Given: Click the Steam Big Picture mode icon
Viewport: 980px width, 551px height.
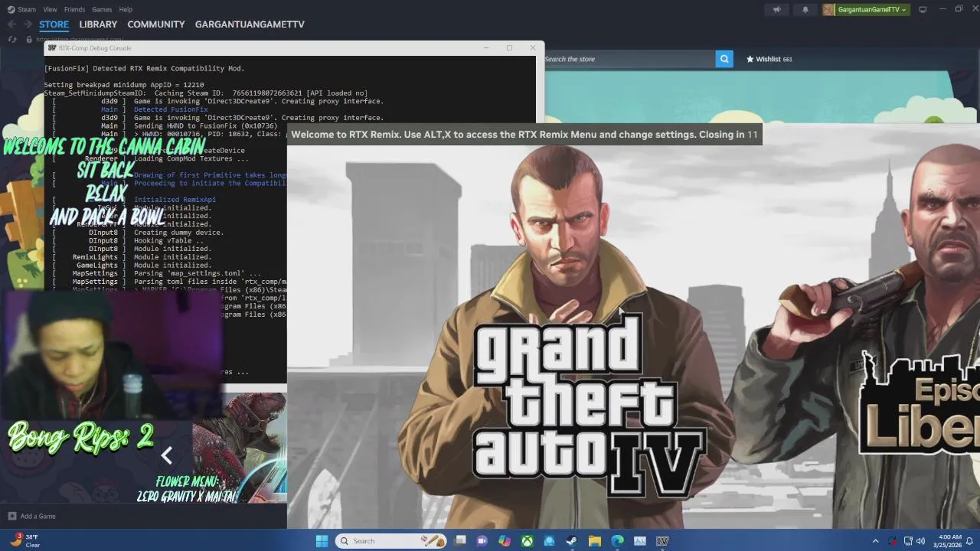Looking at the screenshot, I should pyautogui.click(x=923, y=9).
